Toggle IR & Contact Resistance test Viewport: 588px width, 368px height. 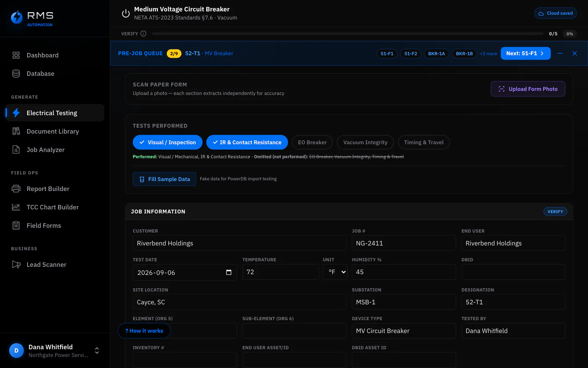click(247, 142)
